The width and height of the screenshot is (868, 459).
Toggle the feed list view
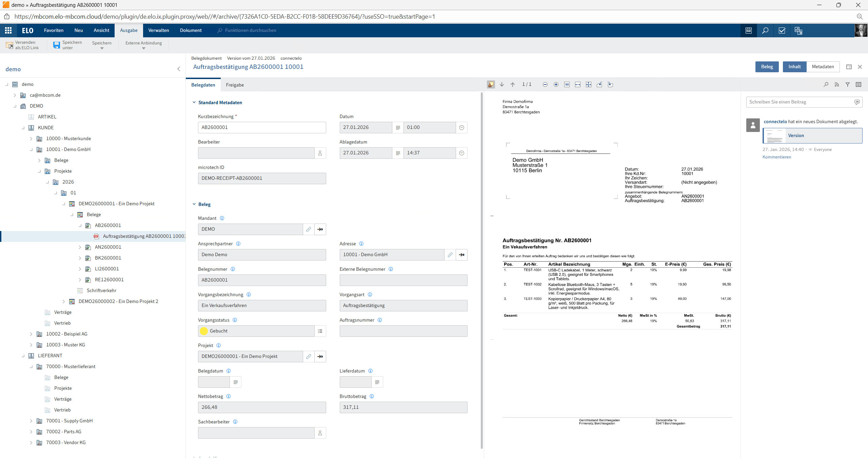[x=859, y=84]
